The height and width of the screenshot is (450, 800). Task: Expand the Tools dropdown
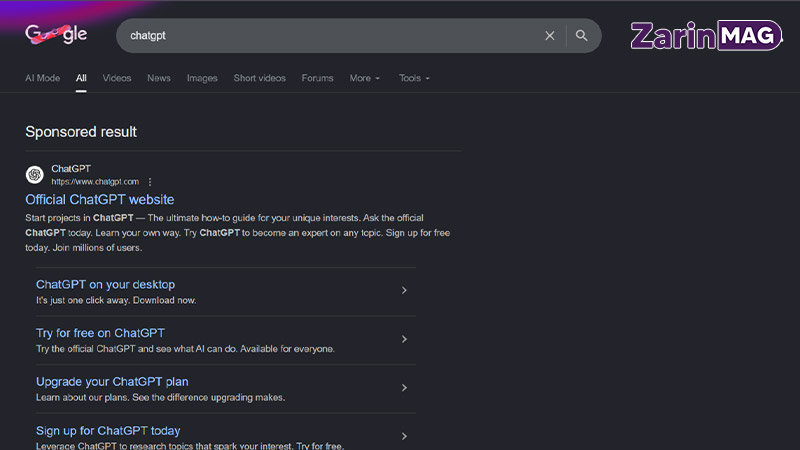[x=414, y=78]
